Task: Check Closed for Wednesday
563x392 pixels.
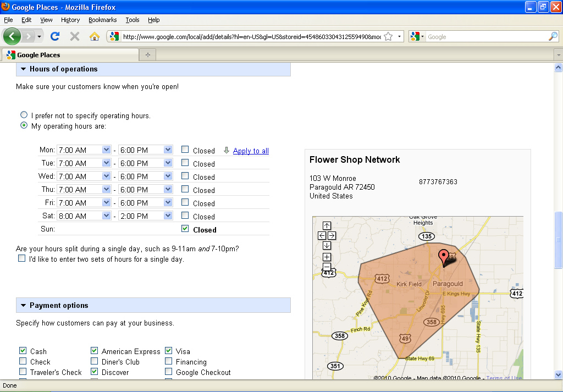Action: 185,176
